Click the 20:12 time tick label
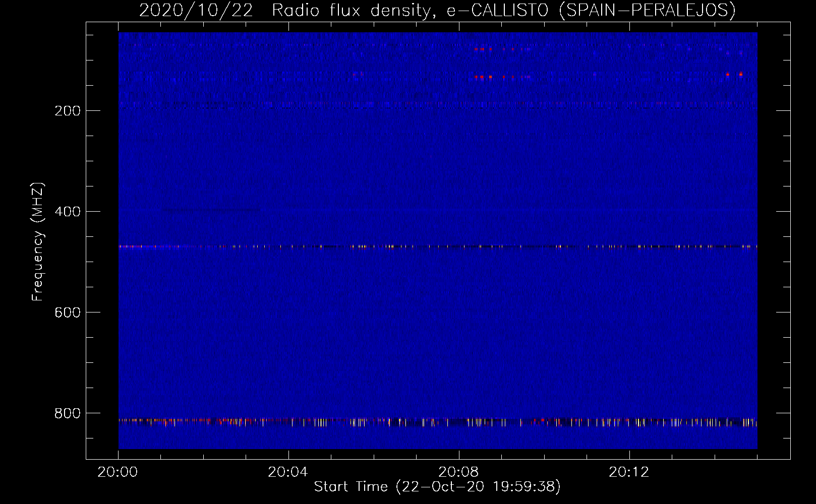816x504 pixels. (x=629, y=472)
